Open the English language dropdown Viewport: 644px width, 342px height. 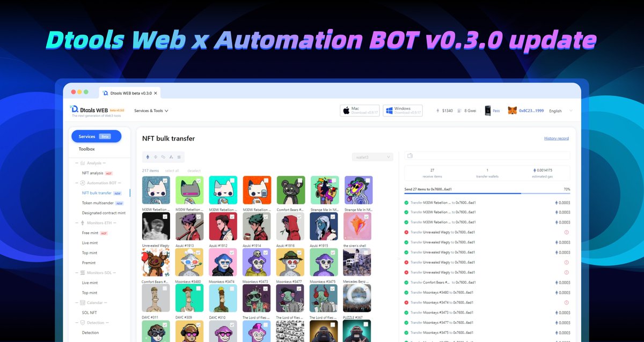(x=561, y=111)
